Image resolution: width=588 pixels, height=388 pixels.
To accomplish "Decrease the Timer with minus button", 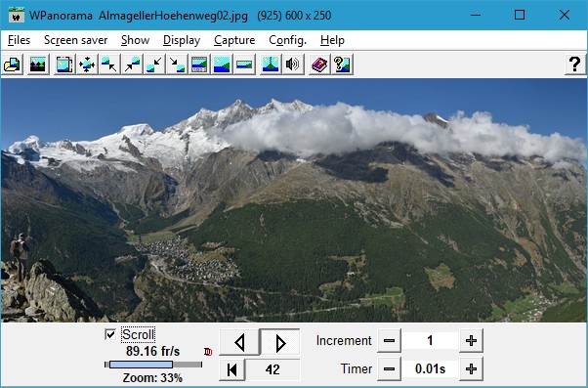I will (x=389, y=368).
